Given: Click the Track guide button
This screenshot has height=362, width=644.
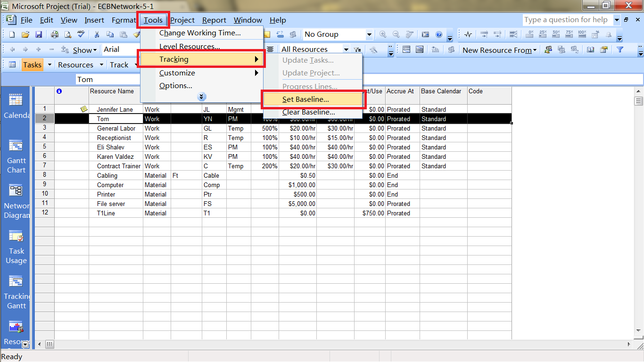Looking at the screenshot, I should click(119, 65).
